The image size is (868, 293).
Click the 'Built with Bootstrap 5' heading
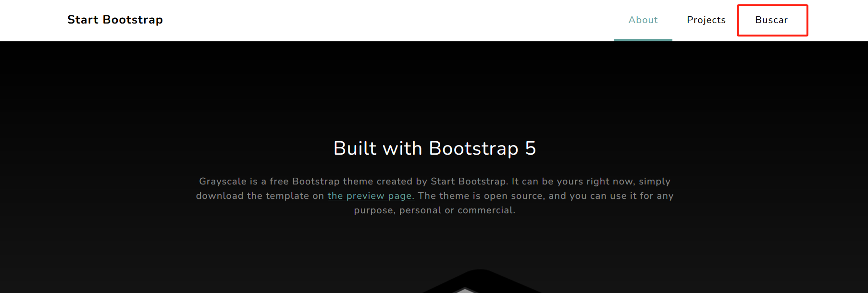click(434, 148)
